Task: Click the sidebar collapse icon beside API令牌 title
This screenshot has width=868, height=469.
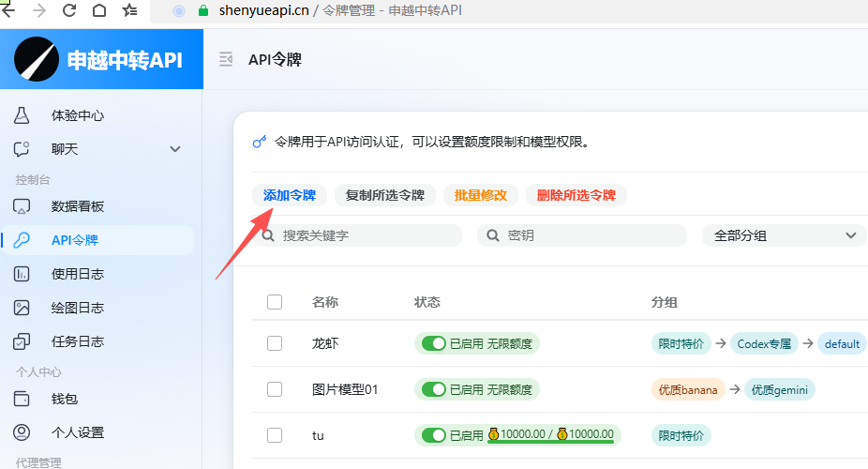Action: [x=225, y=60]
